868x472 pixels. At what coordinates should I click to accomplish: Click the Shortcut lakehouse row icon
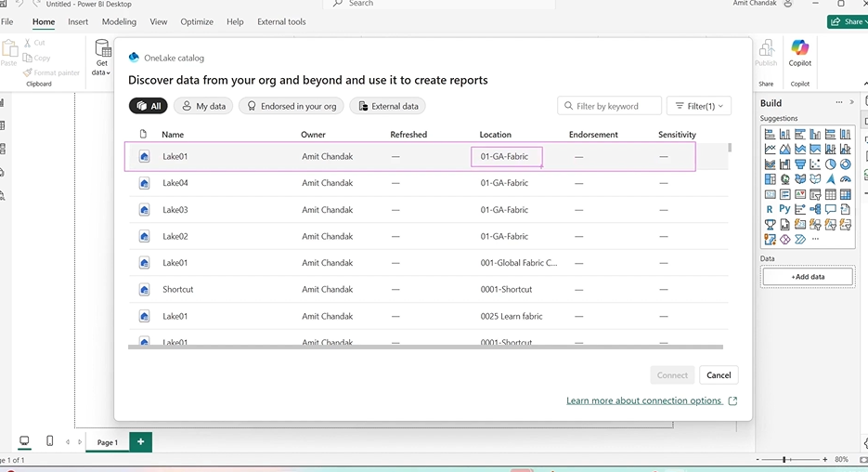[144, 289]
